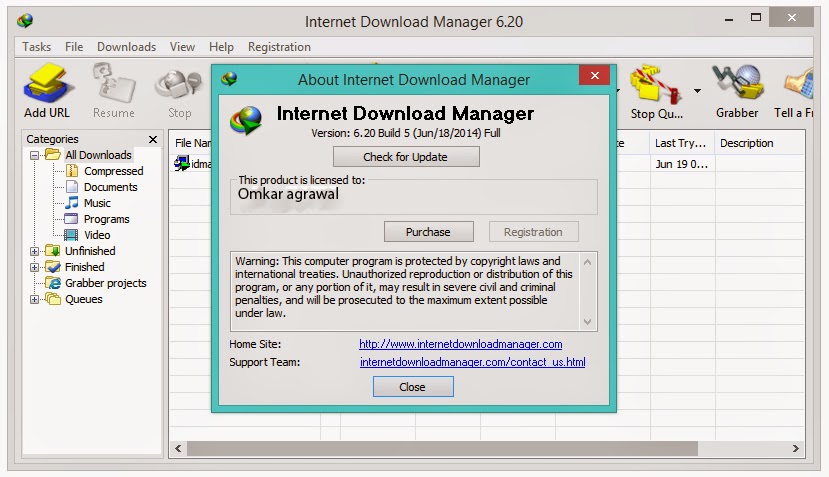Open the View menu
829x477 pixels.
click(x=182, y=47)
